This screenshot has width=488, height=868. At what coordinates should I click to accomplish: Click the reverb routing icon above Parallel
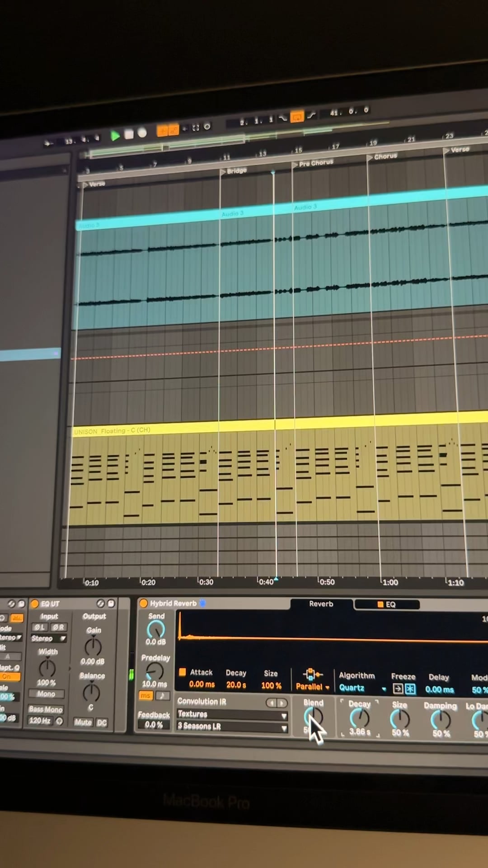(x=312, y=675)
